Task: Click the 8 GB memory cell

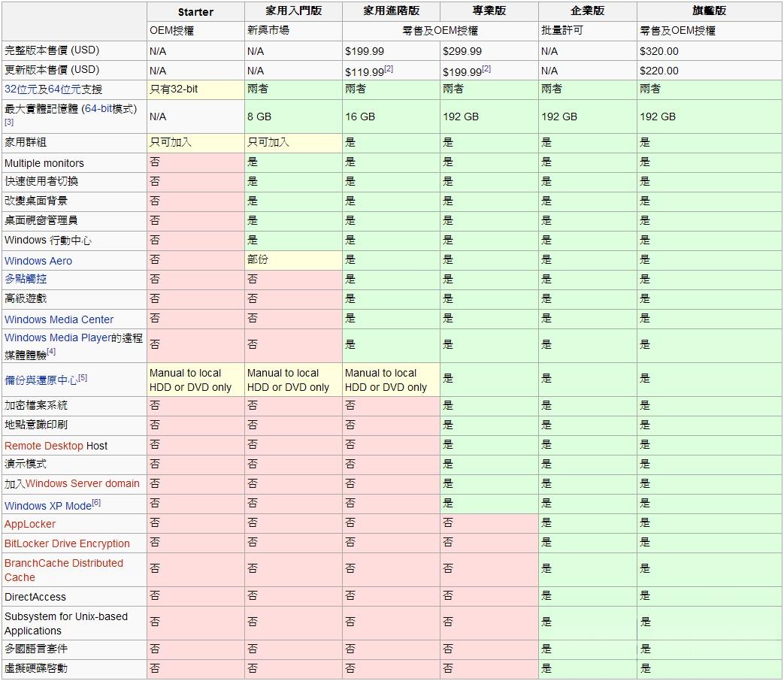Action: (293, 117)
